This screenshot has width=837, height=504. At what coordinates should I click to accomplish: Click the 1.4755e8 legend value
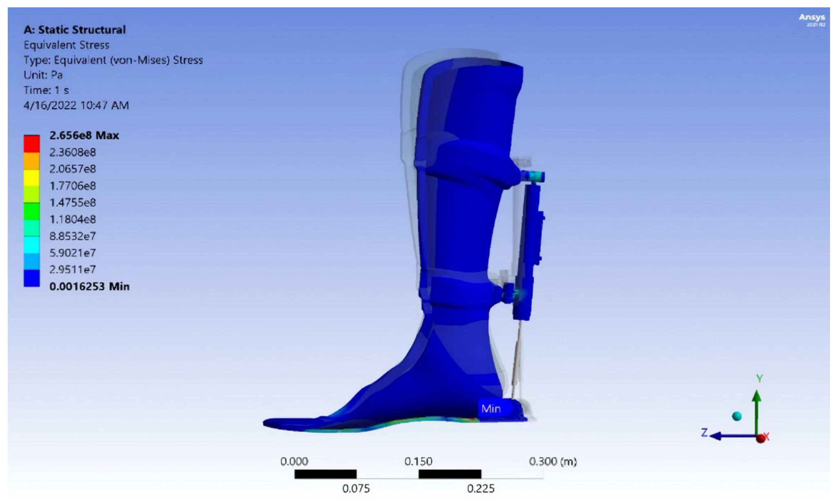tap(73, 203)
